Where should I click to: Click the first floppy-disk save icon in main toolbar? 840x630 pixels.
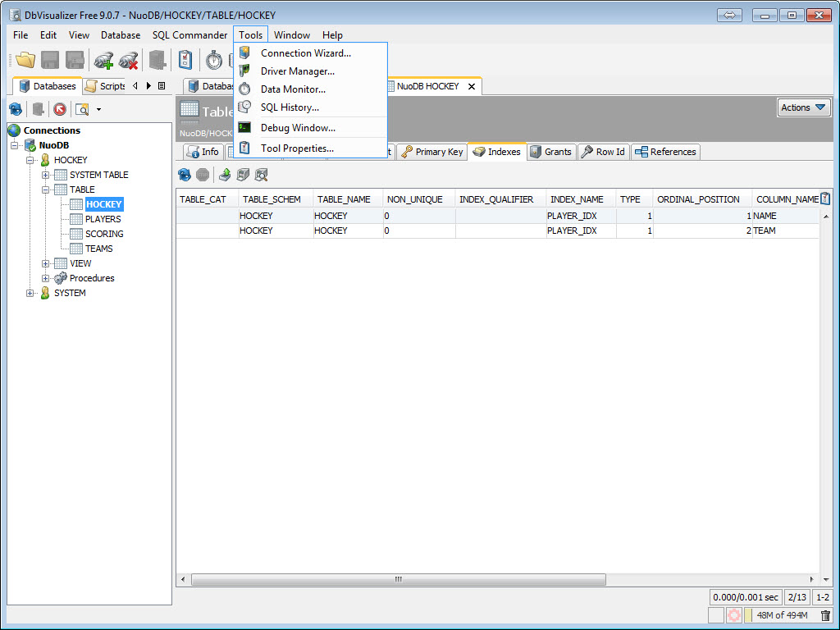pyautogui.click(x=50, y=60)
